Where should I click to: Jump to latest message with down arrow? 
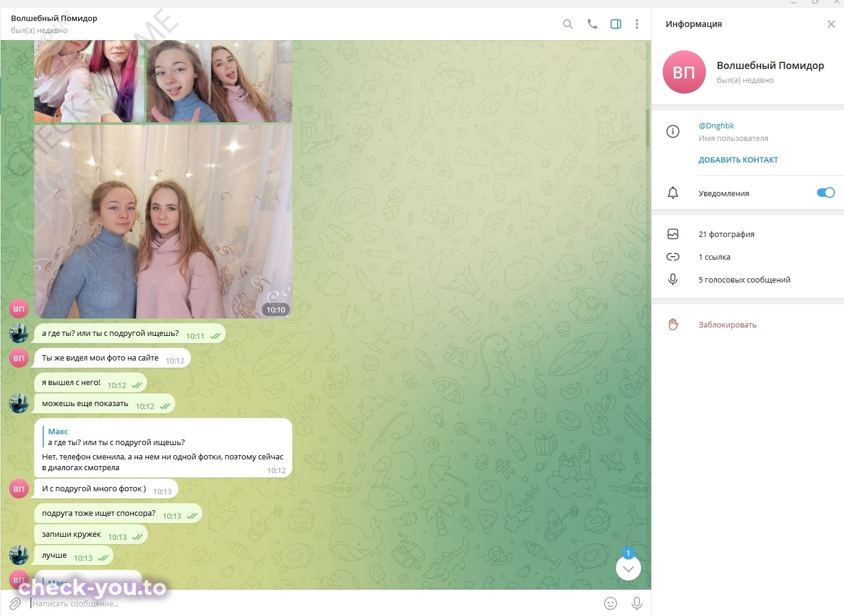pyautogui.click(x=628, y=569)
